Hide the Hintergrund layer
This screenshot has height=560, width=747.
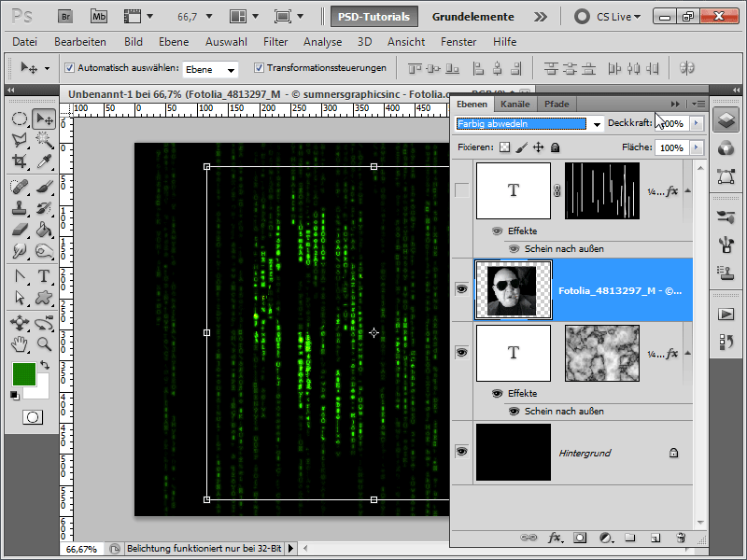point(461,451)
